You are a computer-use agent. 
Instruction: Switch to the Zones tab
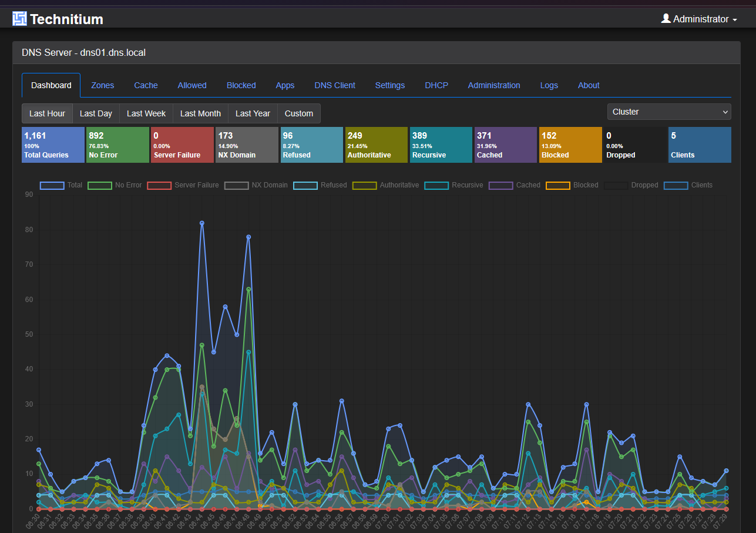pyautogui.click(x=103, y=85)
